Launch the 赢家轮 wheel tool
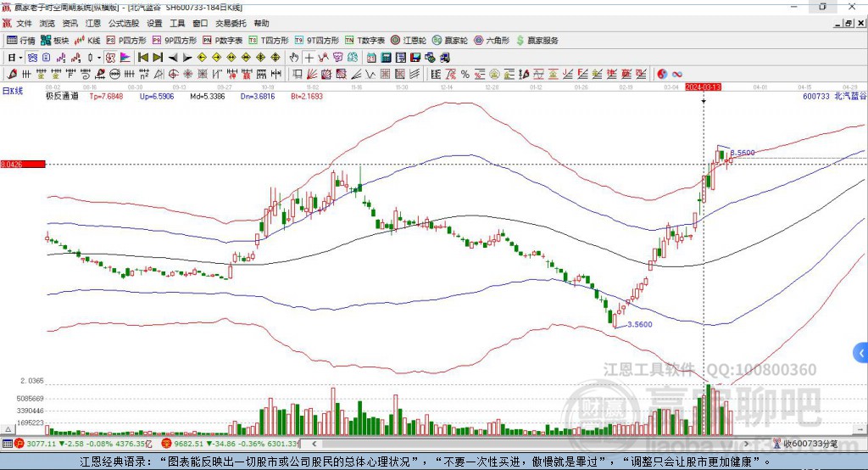Image resolution: width=868 pixels, height=470 pixels. (450, 41)
